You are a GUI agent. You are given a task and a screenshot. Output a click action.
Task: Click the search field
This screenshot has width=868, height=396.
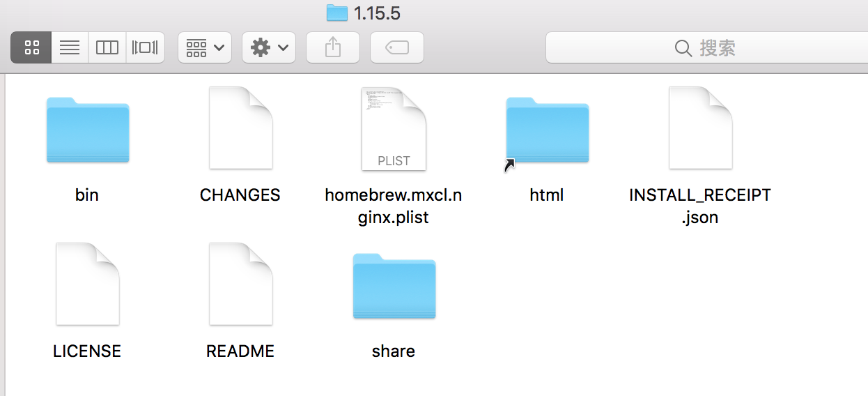point(706,47)
